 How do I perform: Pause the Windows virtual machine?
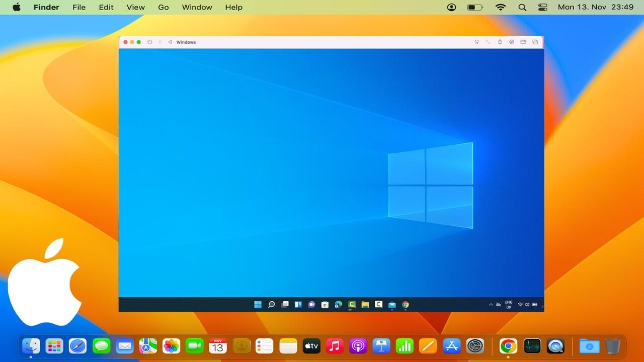160,42
